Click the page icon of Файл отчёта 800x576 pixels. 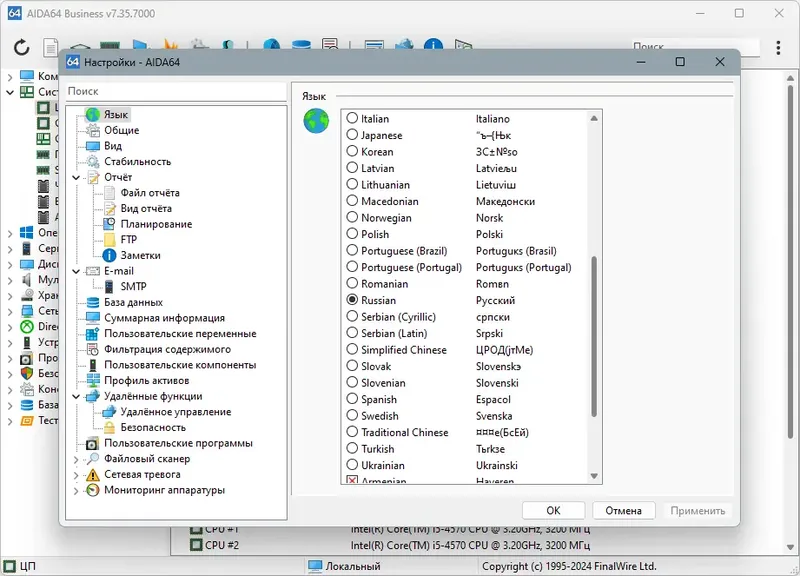pyautogui.click(x=109, y=193)
